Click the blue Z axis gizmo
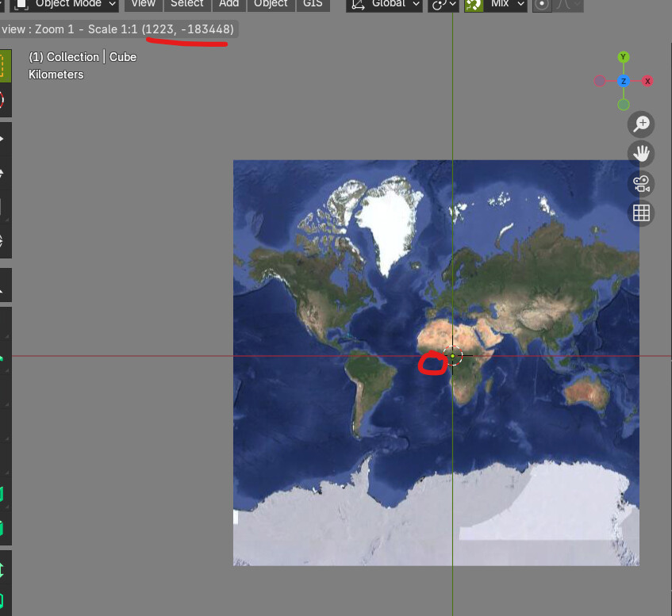 [624, 81]
